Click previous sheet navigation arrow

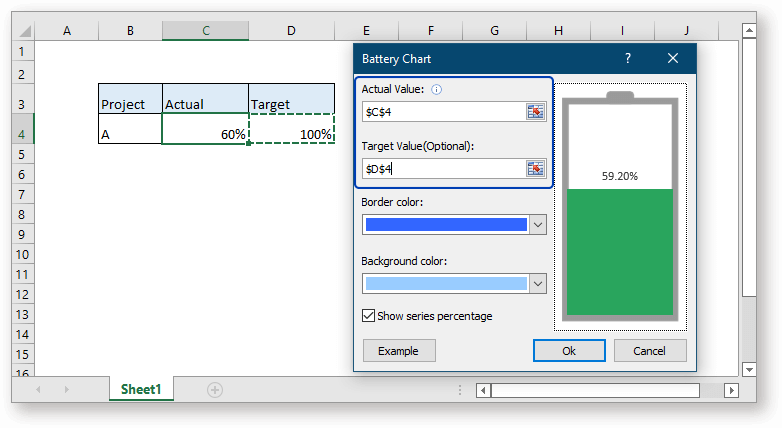coord(39,390)
